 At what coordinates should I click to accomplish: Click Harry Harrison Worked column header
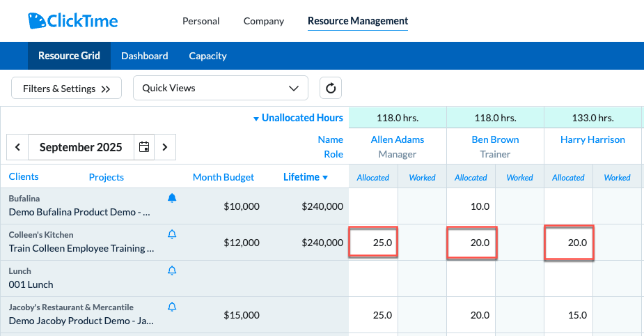tap(617, 178)
